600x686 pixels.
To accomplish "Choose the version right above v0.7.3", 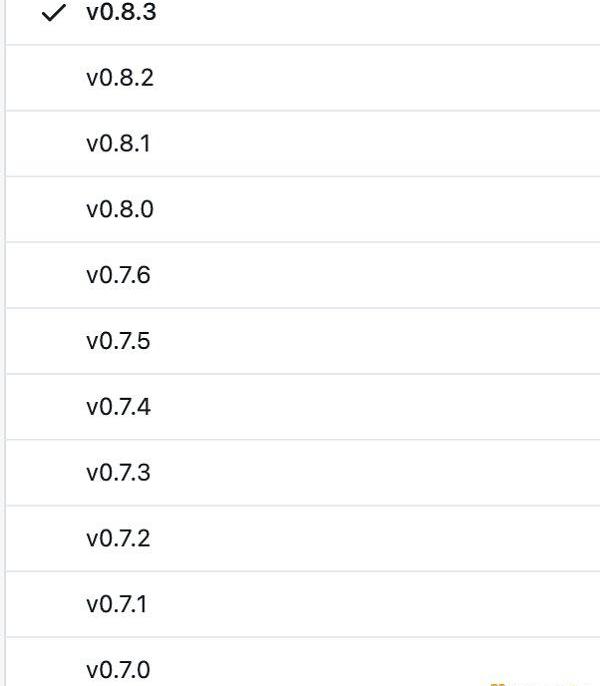I will (119, 407).
